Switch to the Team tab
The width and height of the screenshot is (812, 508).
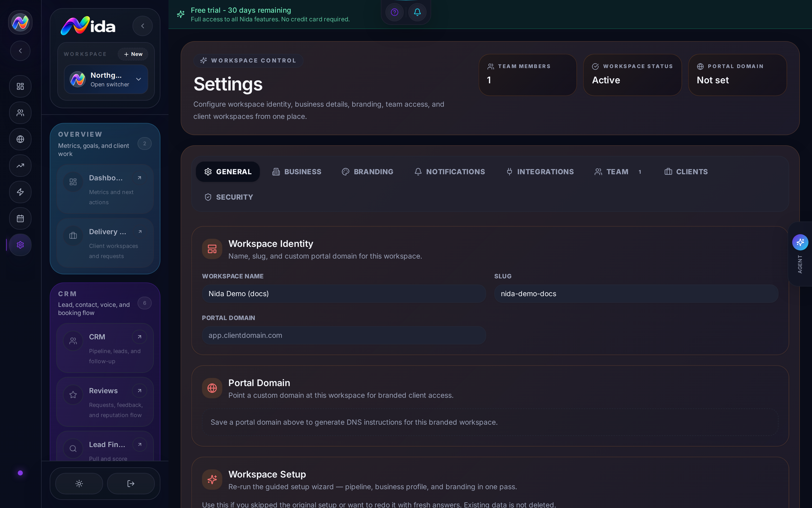(618, 172)
